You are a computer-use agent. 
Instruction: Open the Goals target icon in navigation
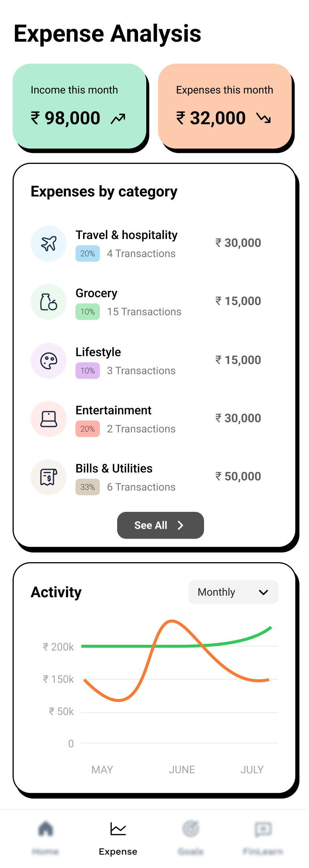pyautogui.click(x=191, y=829)
